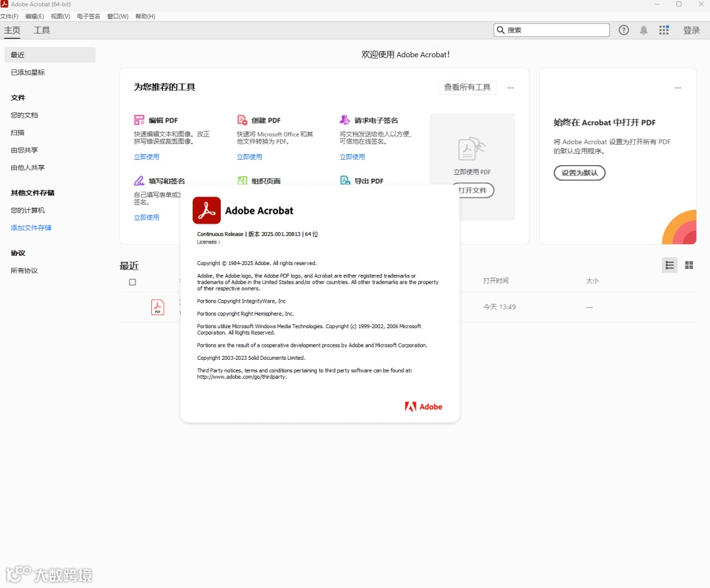Click 立即使用 under 填写和签名
The image size is (710, 588).
146,218
